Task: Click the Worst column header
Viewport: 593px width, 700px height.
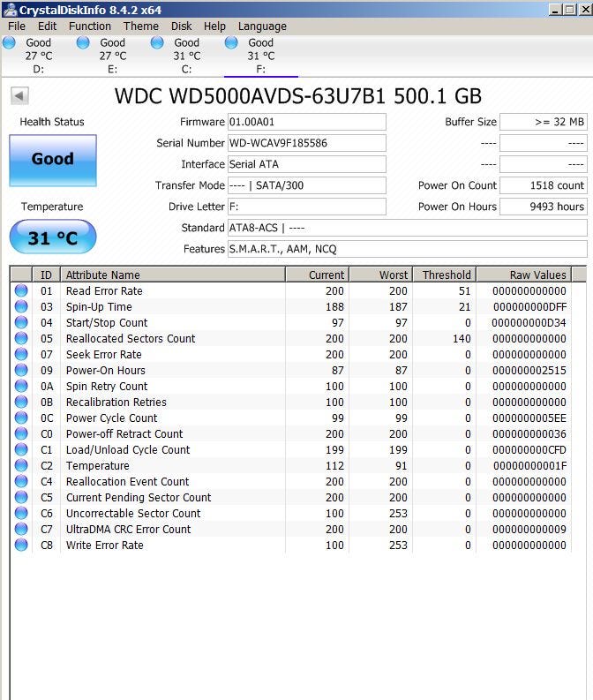Action: tap(381, 275)
